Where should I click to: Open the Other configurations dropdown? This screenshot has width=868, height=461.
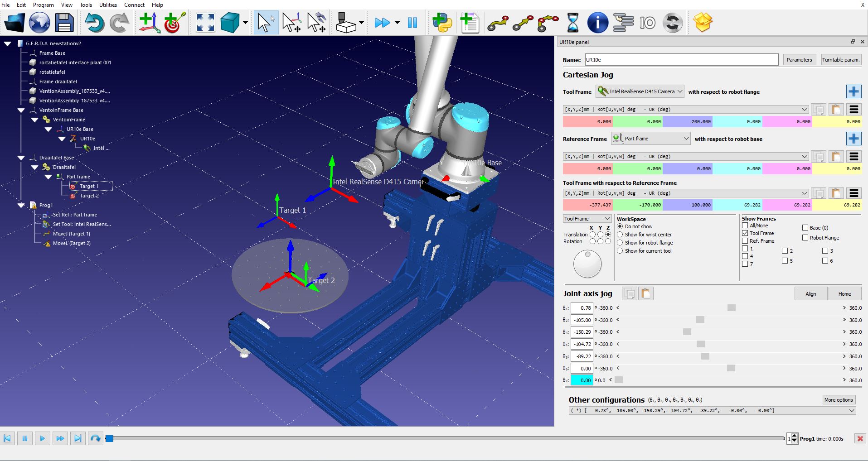tap(712, 410)
